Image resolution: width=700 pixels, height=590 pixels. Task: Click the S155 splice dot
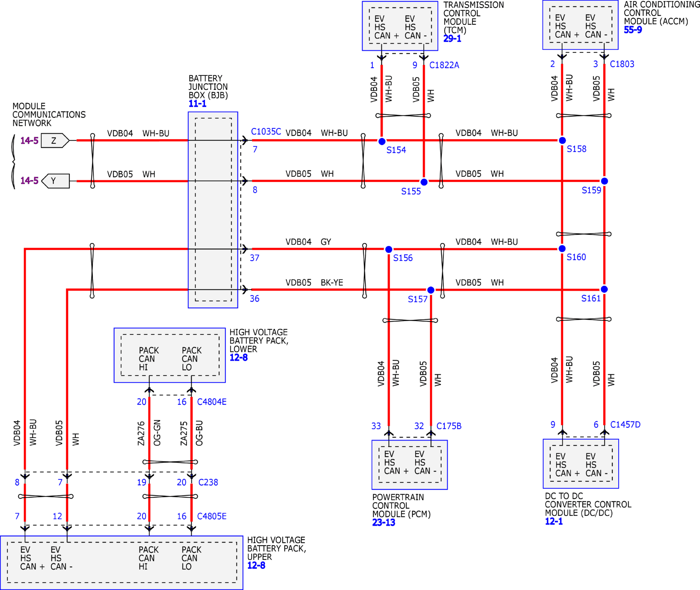(424, 182)
